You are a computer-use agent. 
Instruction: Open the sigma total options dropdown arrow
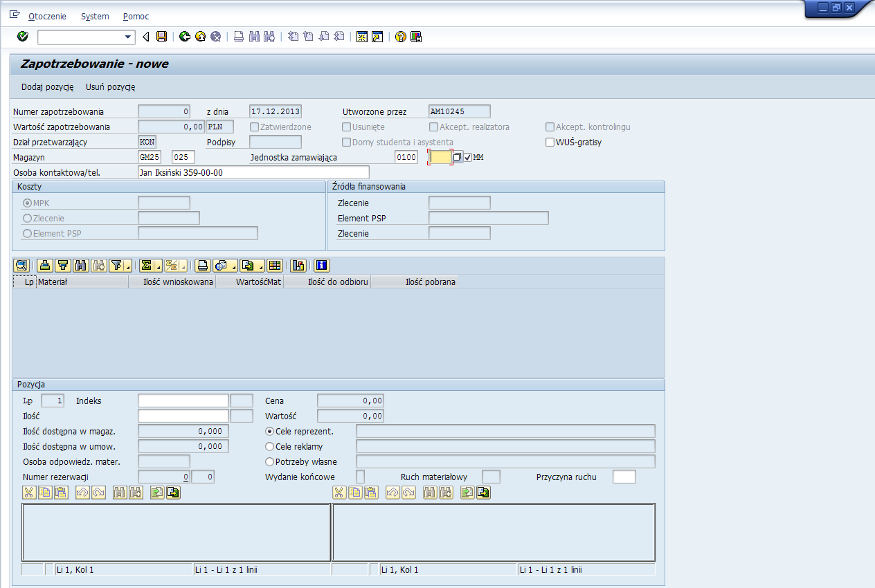pyautogui.click(x=157, y=265)
